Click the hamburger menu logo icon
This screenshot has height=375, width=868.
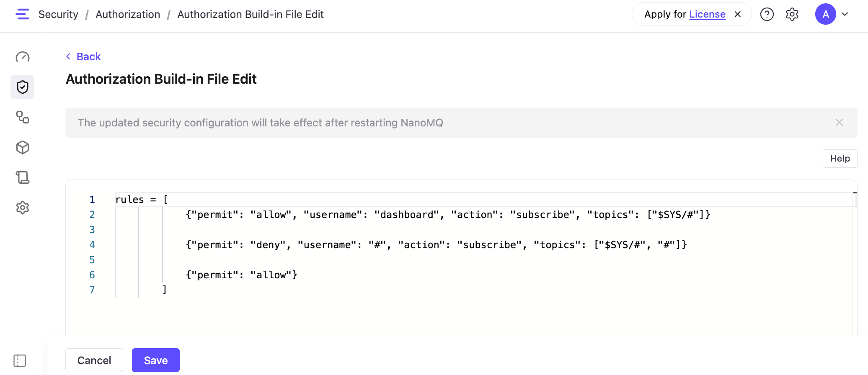pyautogui.click(x=22, y=14)
